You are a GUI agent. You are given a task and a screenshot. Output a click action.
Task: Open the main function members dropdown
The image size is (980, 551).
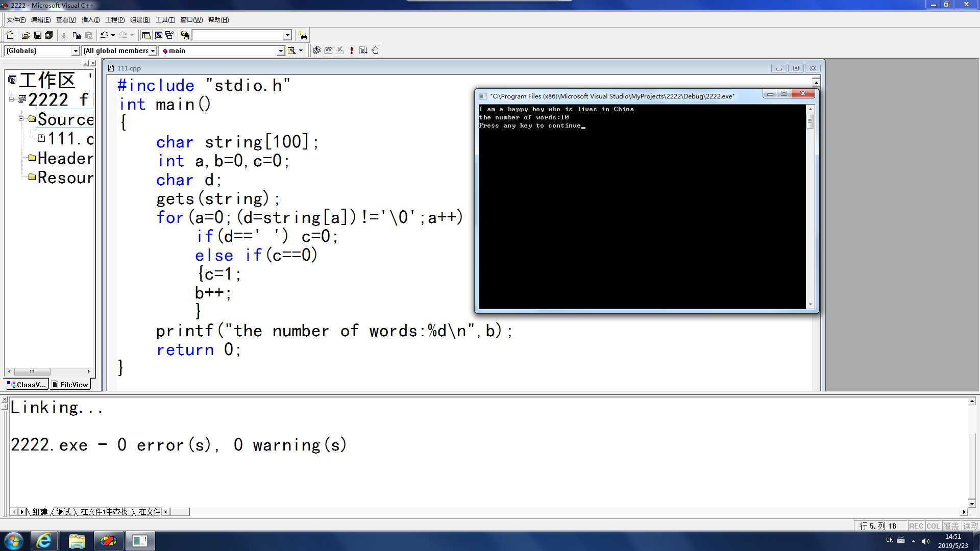click(x=280, y=51)
